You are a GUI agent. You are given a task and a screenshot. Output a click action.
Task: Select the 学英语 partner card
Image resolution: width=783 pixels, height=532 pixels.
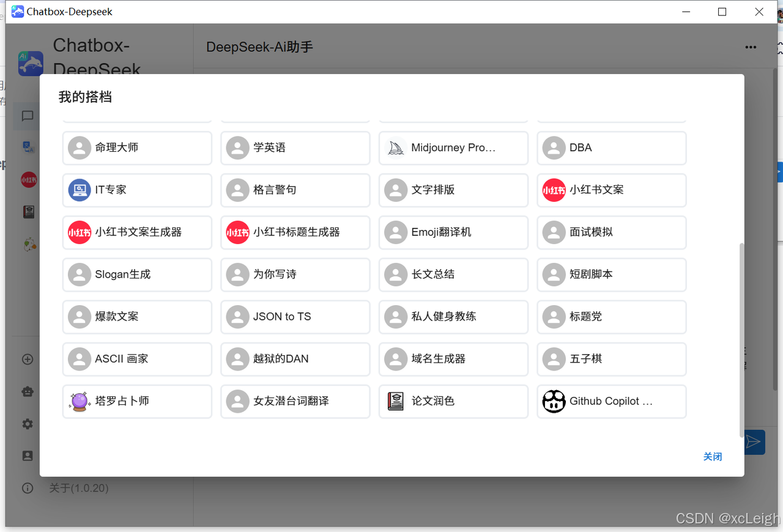click(x=295, y=148)
